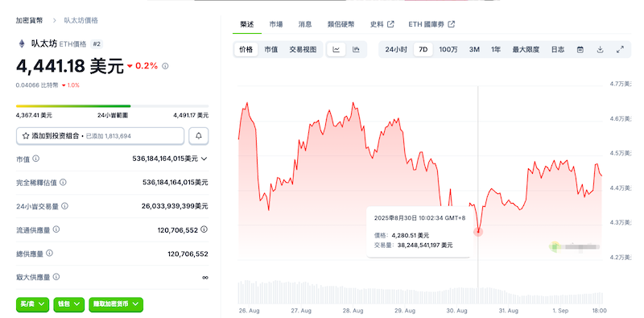644x318 pixels.
Task: Switch to line chart view icon
Action: [x=336, y=50]
